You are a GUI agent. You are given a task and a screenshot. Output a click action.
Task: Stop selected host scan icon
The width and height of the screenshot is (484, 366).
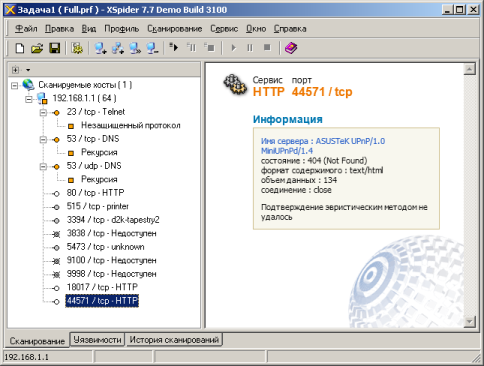[x=210, y=48]
